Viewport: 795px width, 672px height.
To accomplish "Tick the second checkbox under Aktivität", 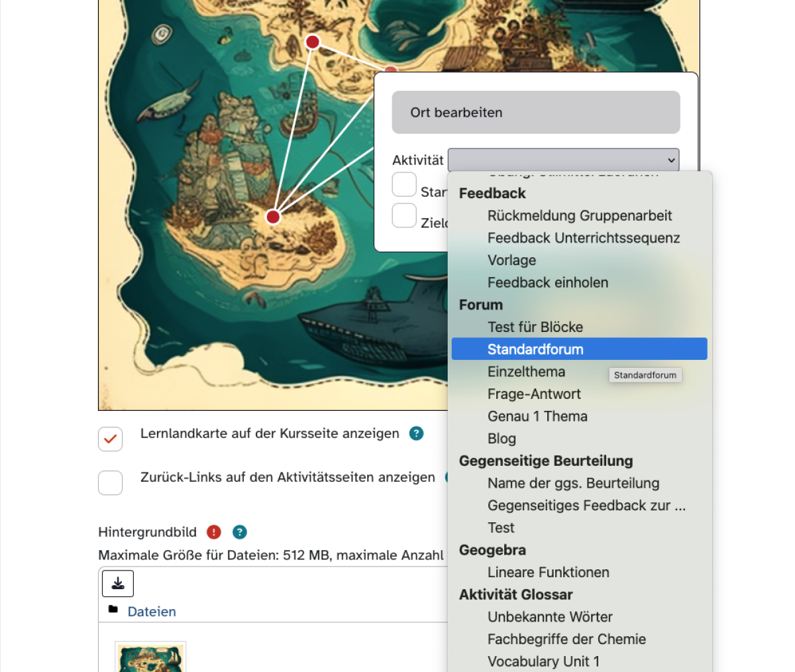I will (404, 215).
